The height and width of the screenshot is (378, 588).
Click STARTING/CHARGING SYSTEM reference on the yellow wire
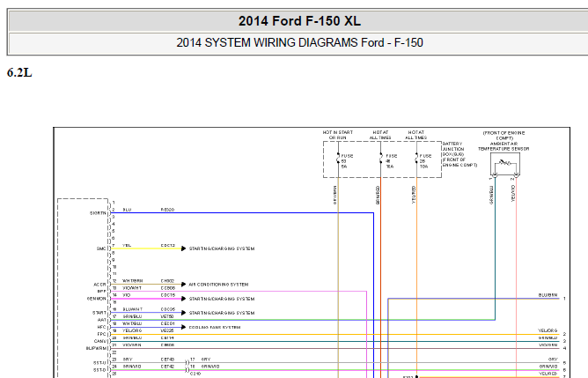[222, 248]
